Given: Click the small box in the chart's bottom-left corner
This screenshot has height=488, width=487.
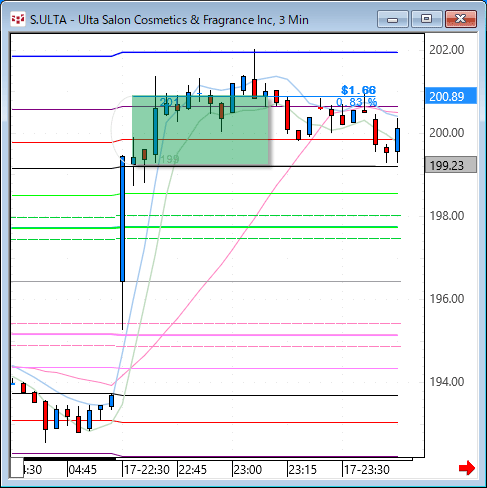Looking at the screenshot, I should [x=17, y=468].
